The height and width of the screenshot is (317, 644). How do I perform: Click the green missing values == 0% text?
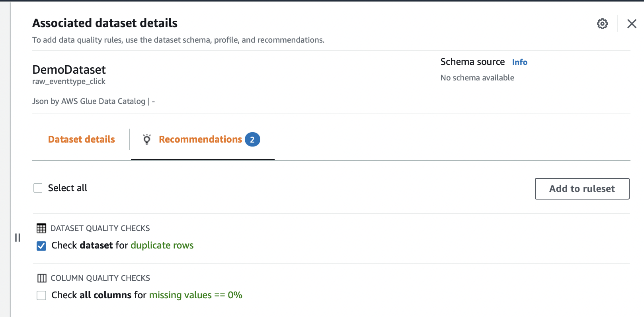pos(195,295)
